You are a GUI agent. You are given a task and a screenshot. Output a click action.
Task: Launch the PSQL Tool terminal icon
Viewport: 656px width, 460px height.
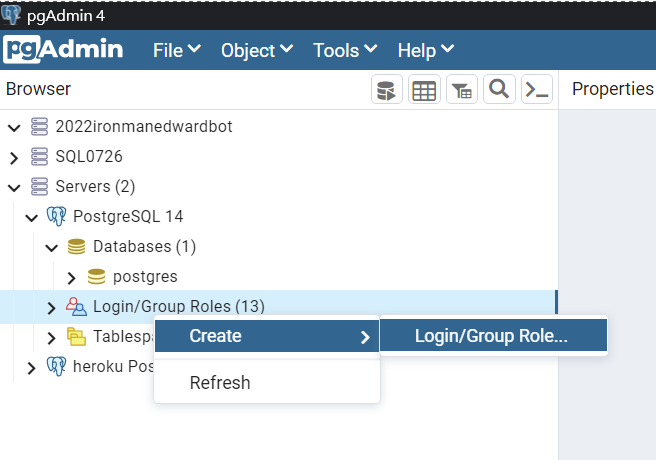click(537, 89)
